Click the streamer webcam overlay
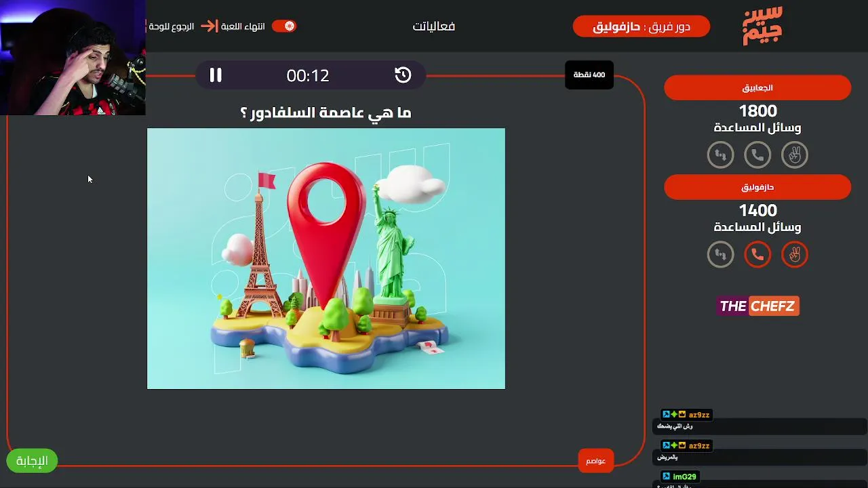Screen dimensions: 868x488 click(x=73, y=58)
